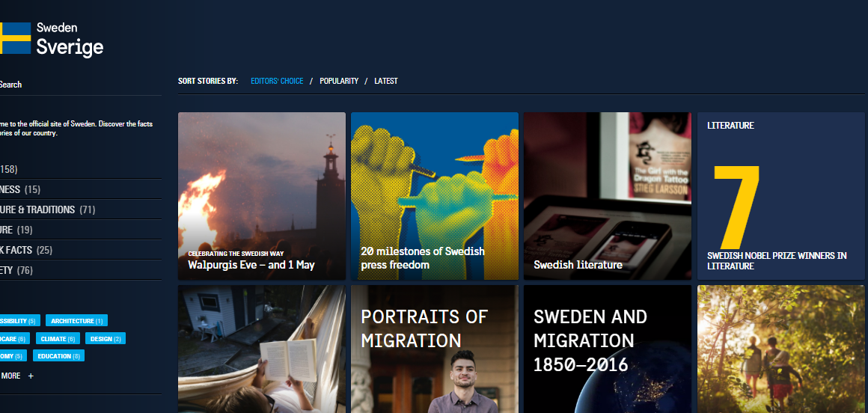Select the Facts category (25)
This screenshot has height=413, width=868.
click(80, 250)
